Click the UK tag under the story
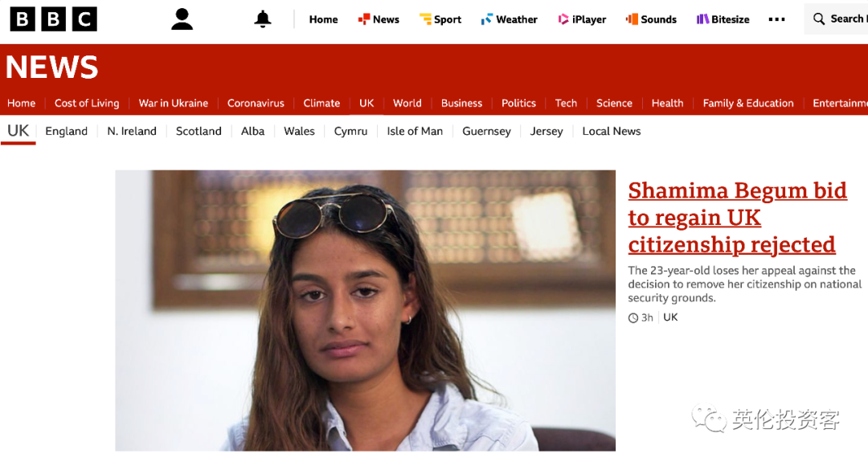The image size is (868, 458). [670, 317]
